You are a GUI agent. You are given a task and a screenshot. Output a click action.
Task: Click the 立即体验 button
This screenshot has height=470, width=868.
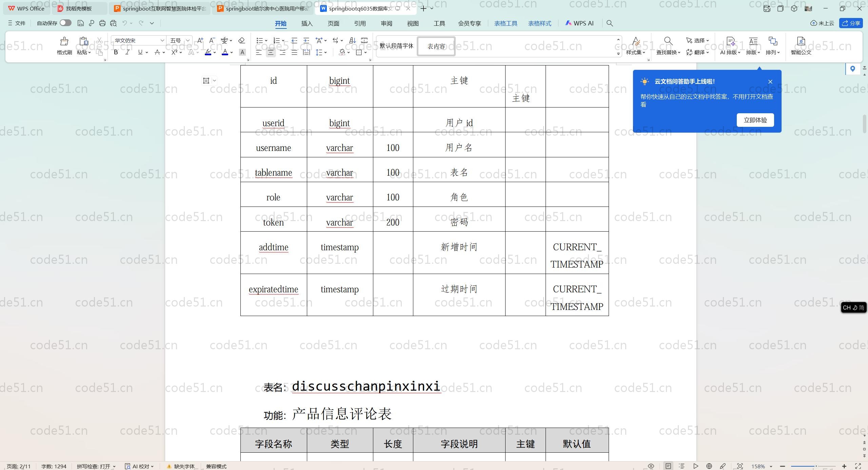coord(755,120)
